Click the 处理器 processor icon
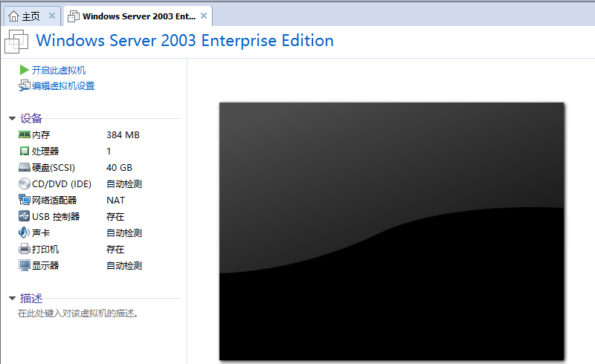 pos(25,151)
